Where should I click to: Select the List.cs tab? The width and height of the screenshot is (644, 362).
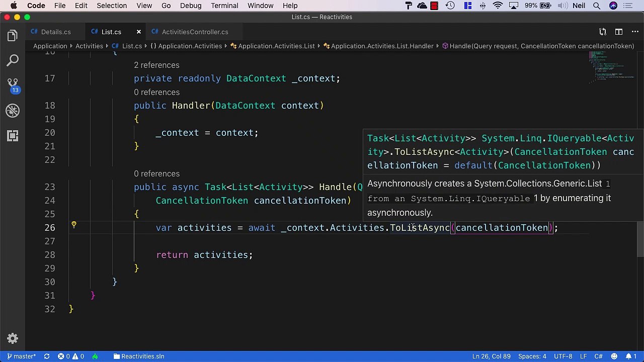[111, 32]
